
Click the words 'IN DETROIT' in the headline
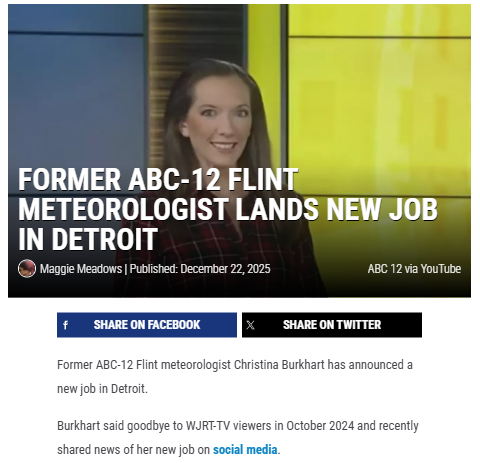click(x=88, y=239)
